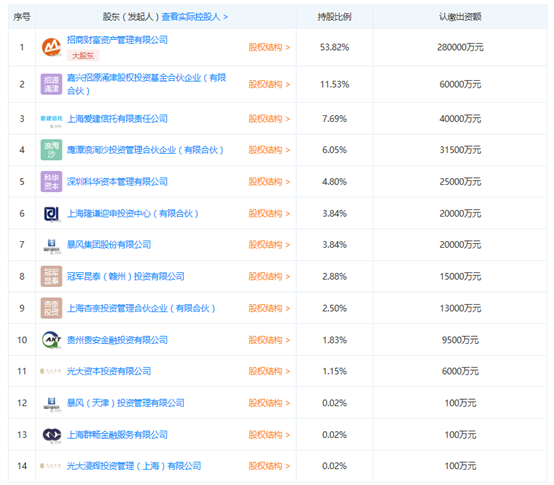View 股权结构 for 暴风（天津）投资管理
554x485 pixels.
click(269, 403)
